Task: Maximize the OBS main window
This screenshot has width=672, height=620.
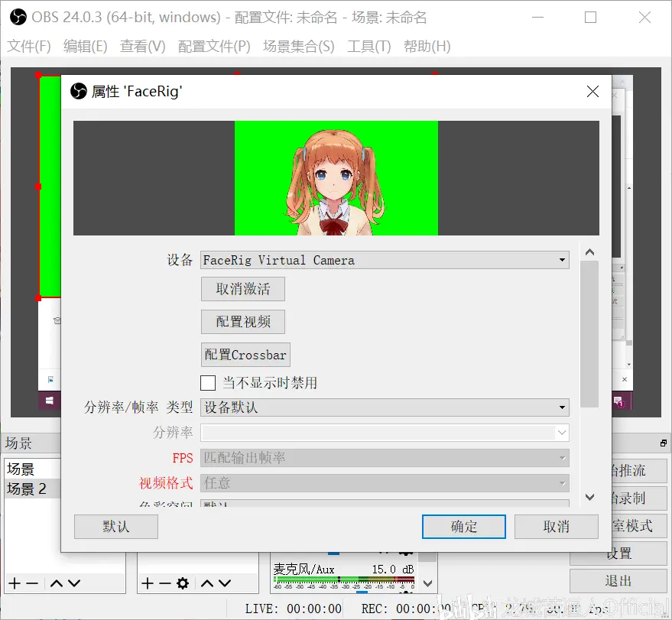Action: point(590,17)
